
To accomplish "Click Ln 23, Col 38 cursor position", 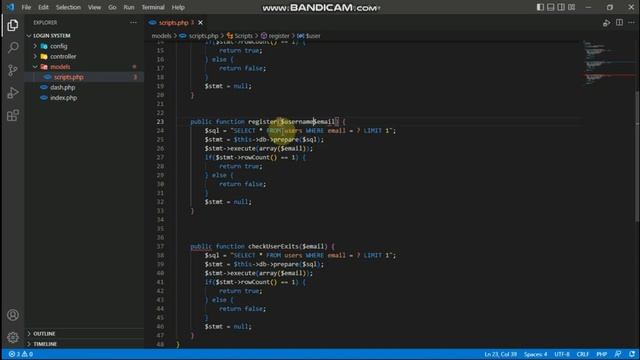I will (x=500, y=354).
